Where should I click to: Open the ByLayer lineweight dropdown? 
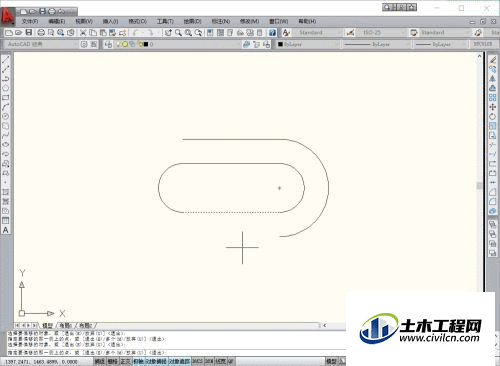[440, 44]
